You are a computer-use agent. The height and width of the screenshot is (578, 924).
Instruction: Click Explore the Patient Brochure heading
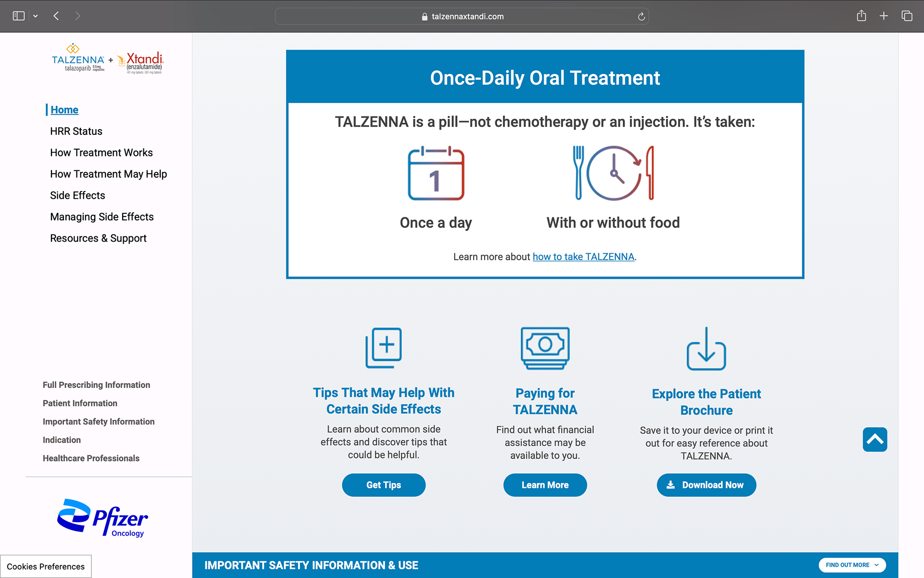pos(706,402)
